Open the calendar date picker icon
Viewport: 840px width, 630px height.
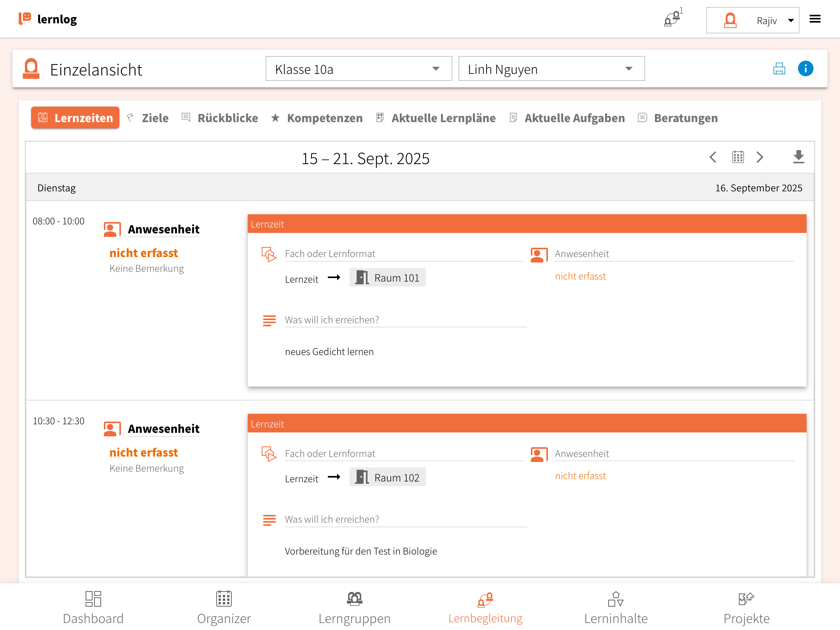pos(738,157)
